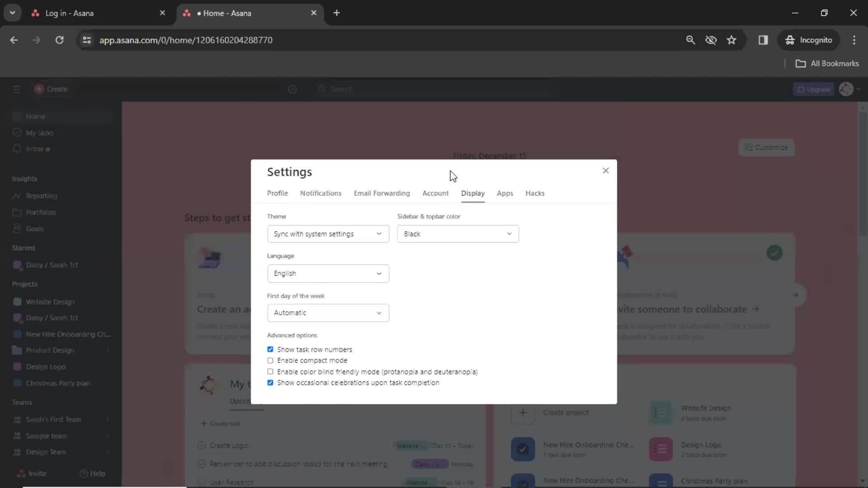
Task: Open Christmas Party plan in sidebar
Action: click(58, 383)
